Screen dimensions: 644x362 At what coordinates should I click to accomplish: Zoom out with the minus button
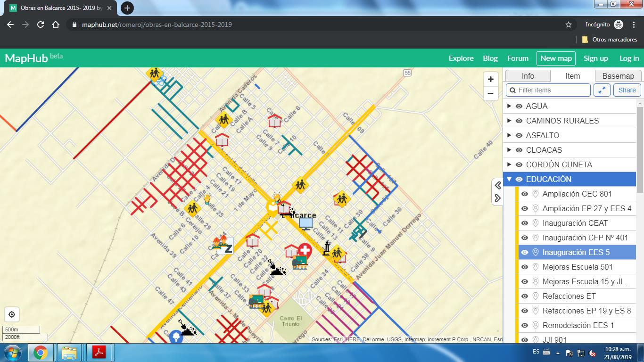coord(491,93)
